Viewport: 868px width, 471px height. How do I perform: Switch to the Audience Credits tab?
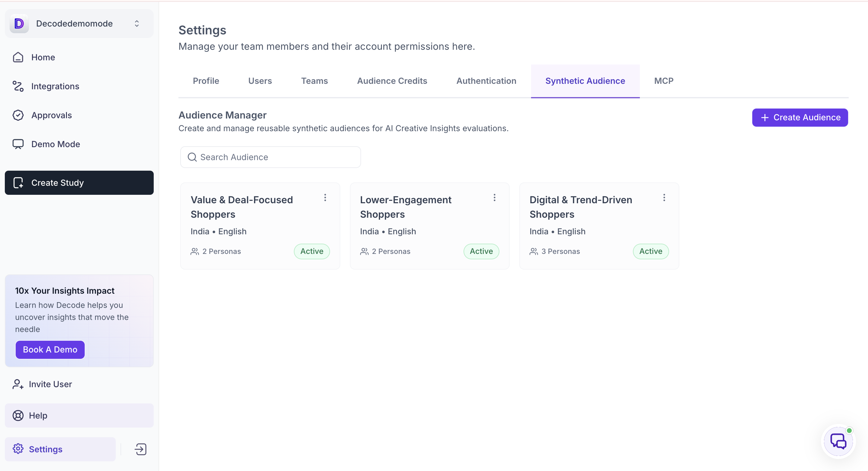(x=392, y=81)
